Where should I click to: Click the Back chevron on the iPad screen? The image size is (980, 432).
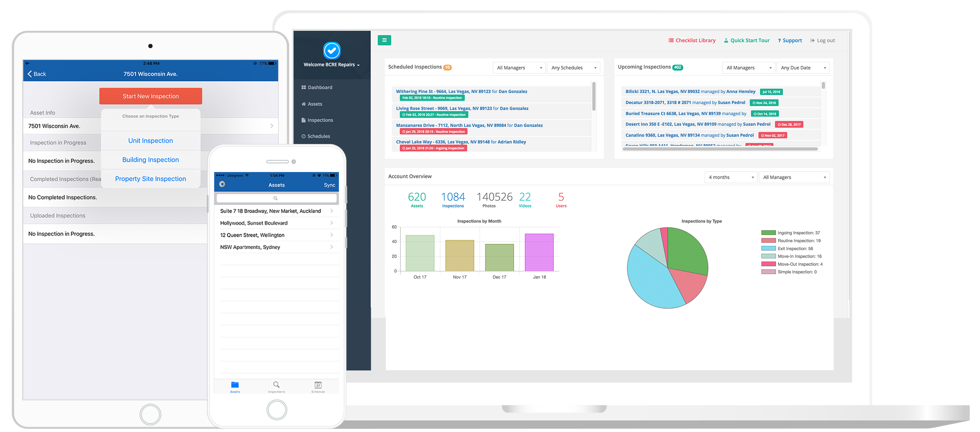coord(30,74)
